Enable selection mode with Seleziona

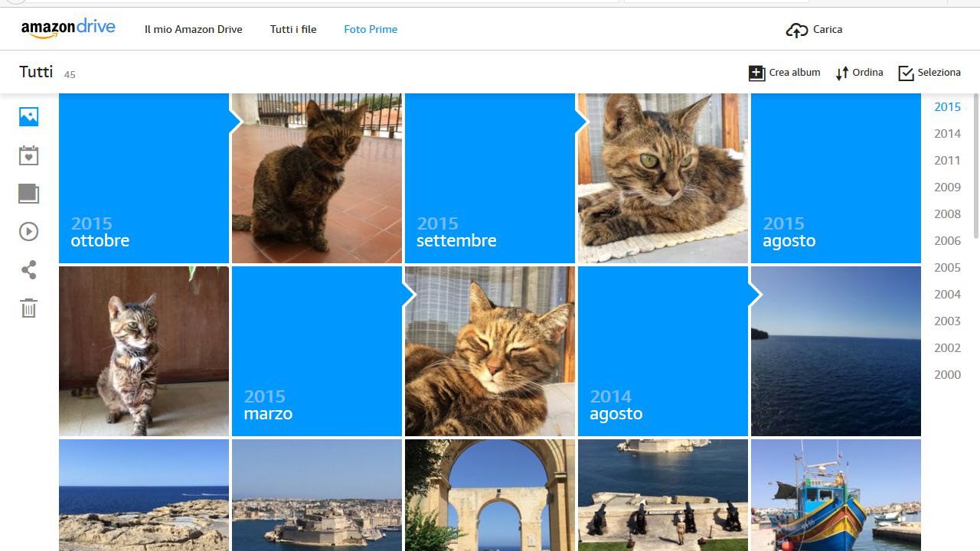pos(929,73)
